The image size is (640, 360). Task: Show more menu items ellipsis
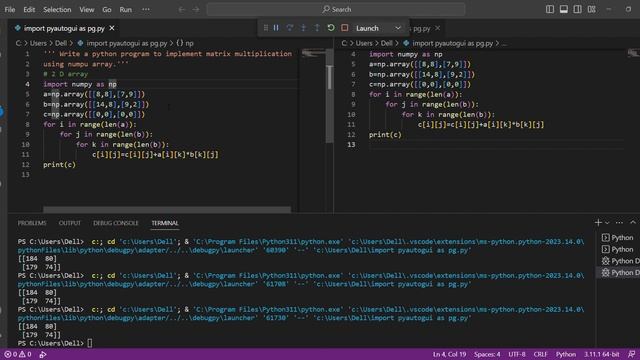pos(146,9)
